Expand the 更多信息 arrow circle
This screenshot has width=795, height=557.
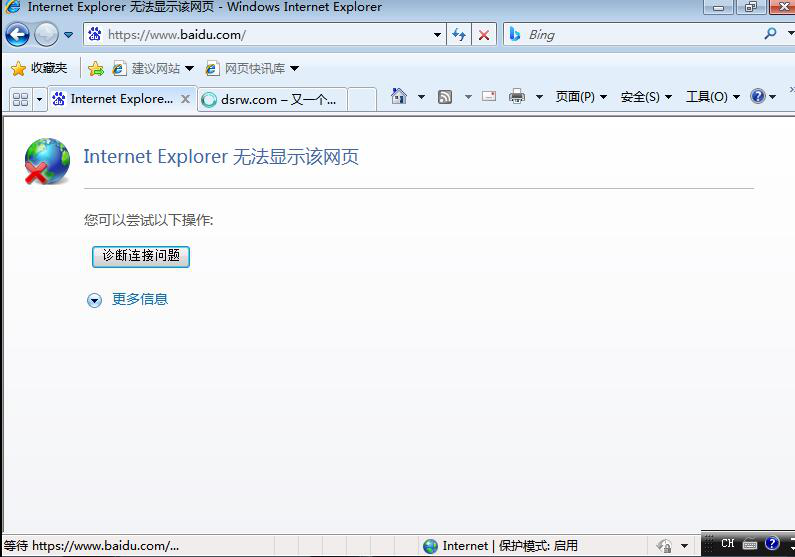[94, 300]
